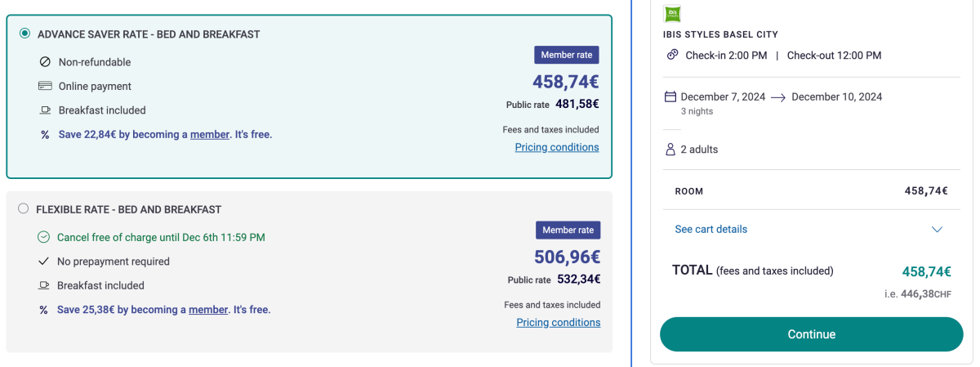
Task: Click the Member rate badge above 458,74€
Action: pos(567,55)
